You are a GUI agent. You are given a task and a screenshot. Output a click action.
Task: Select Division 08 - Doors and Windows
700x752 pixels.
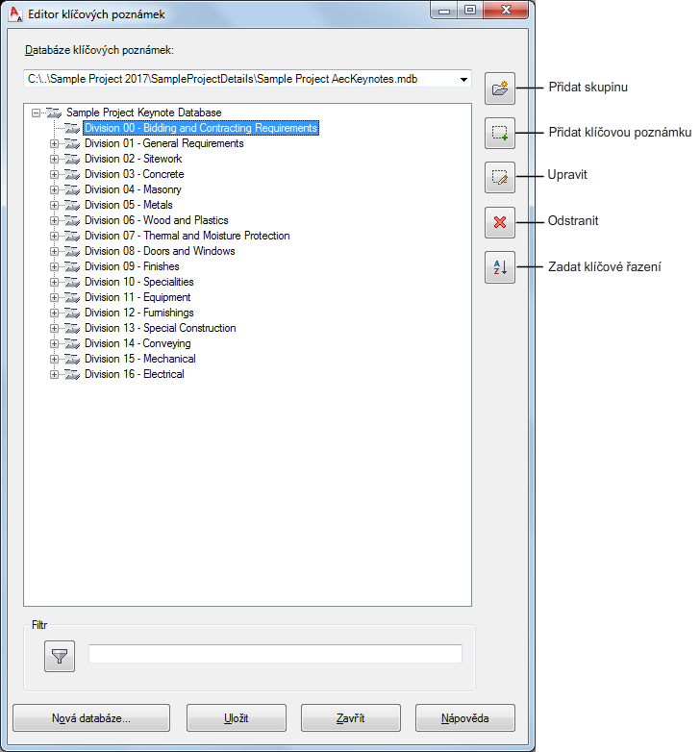[x=160, y=251]
